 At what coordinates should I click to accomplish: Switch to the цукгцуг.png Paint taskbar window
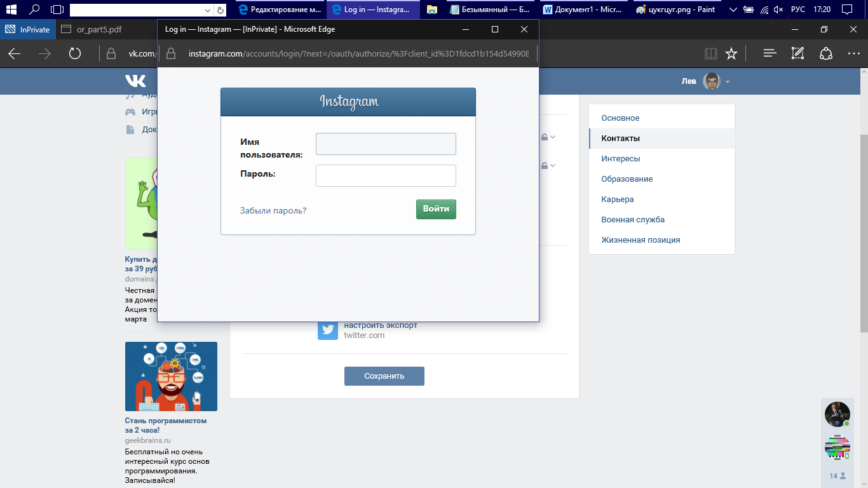pos(676,10)
